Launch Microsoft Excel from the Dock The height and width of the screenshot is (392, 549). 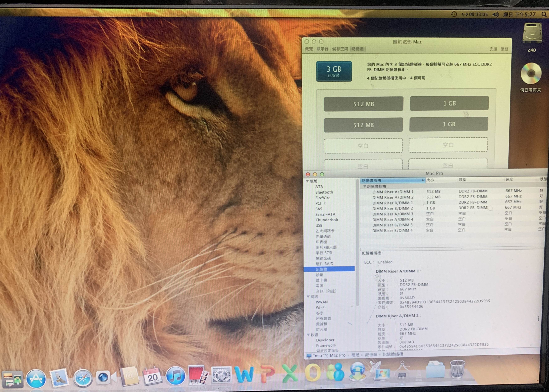click(290, 373)
